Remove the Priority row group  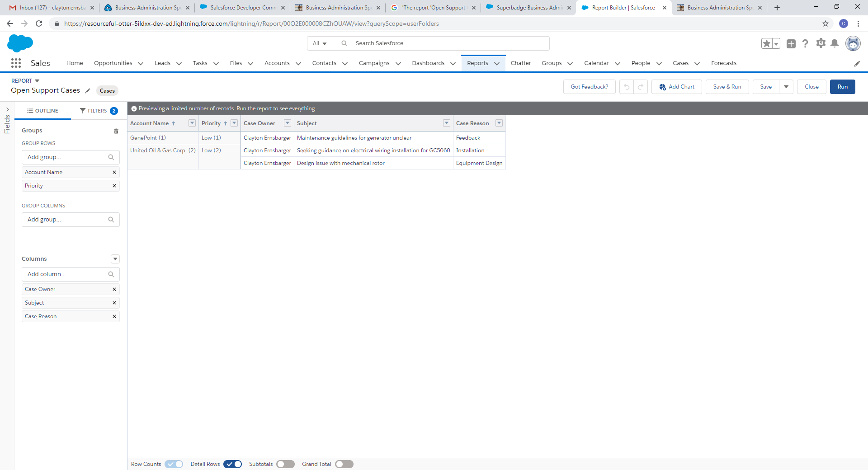[x=114, y=186]
